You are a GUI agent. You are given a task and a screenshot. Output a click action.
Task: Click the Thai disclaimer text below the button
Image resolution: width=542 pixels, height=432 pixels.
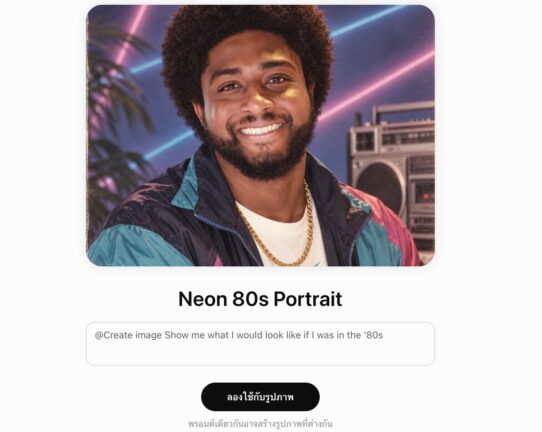pos(260,424)
